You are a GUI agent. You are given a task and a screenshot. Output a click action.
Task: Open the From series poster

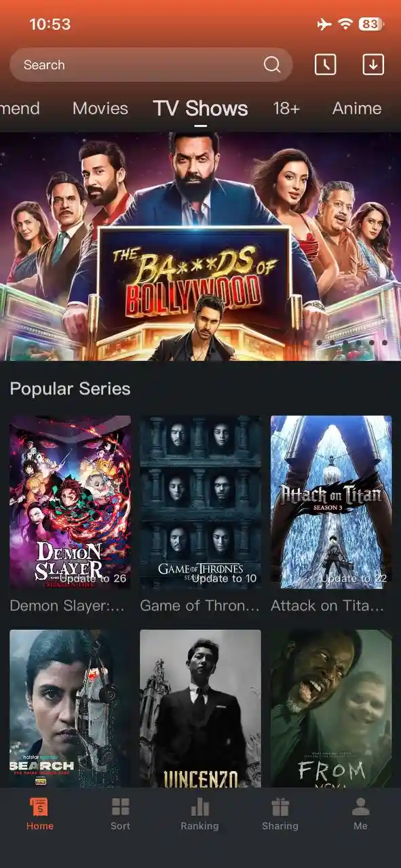point(331,709)
